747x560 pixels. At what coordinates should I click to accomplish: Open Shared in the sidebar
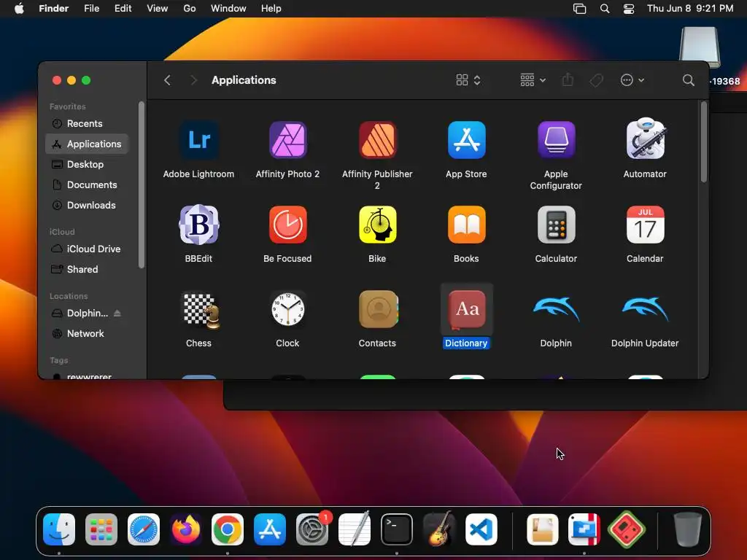pos(87,270)
